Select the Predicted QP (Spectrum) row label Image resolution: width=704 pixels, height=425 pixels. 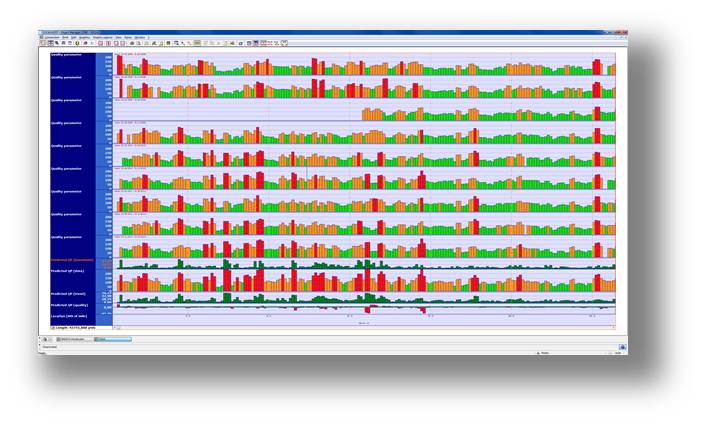coord(72,259)
